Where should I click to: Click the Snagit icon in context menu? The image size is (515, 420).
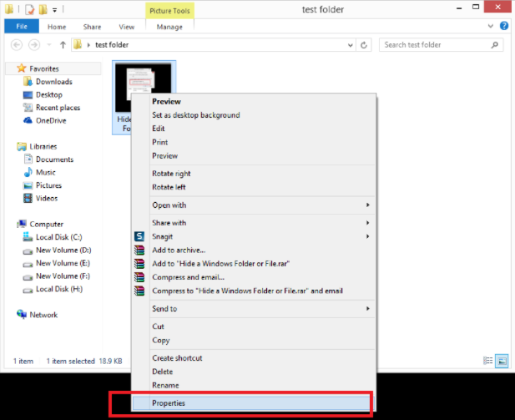(x=139, y=236)
